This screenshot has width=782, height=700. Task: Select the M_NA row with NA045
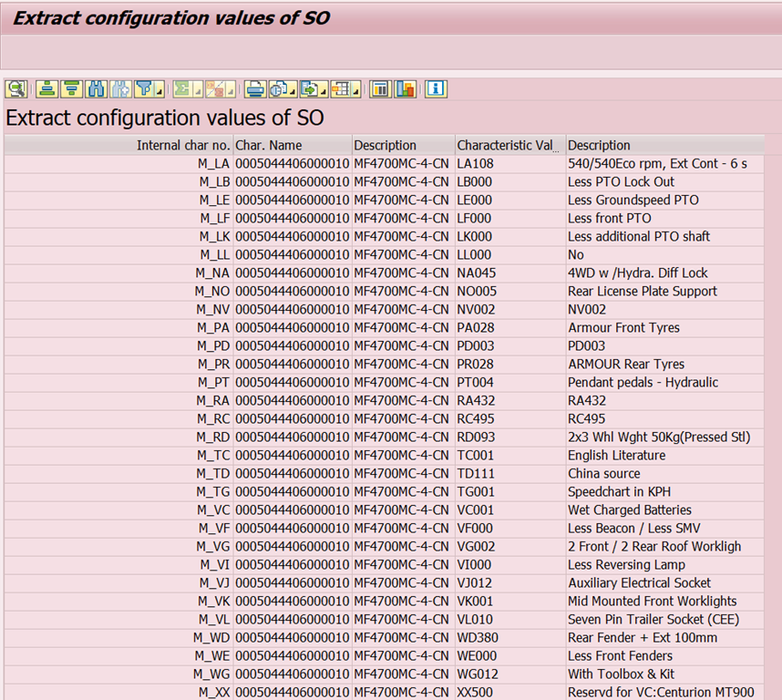384,273
